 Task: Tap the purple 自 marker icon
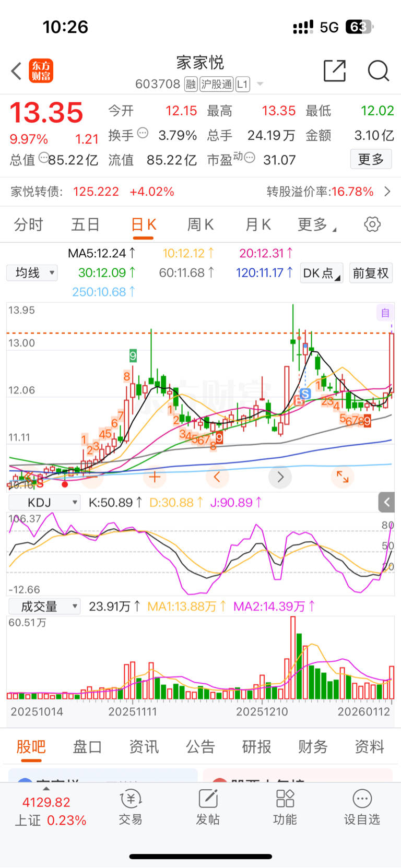coord(385,313)
